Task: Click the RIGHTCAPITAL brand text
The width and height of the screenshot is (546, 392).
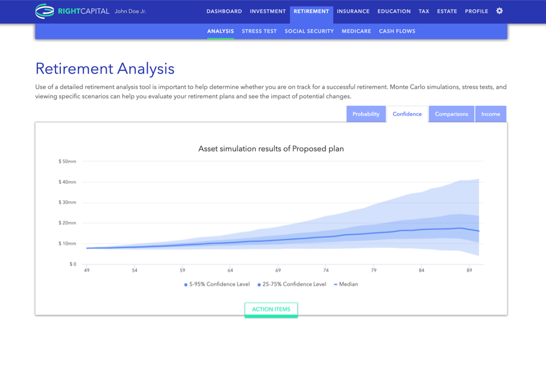Action: coord(84,11)
